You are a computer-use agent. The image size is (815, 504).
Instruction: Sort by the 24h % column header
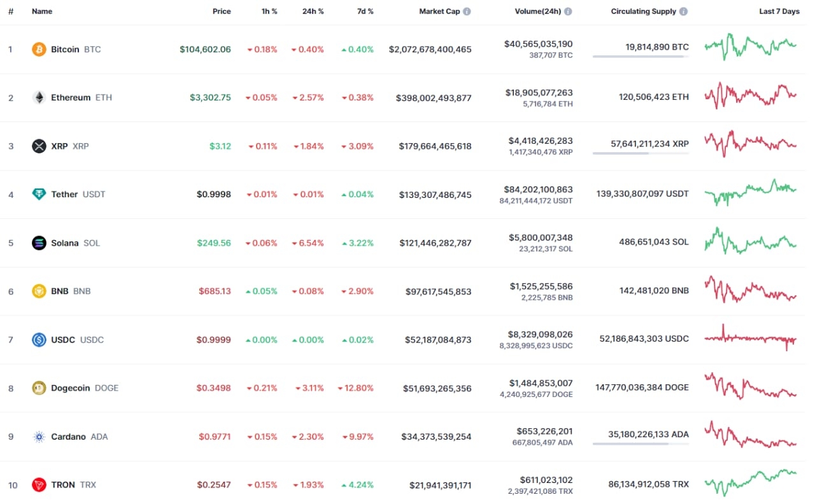pos(313,11)
